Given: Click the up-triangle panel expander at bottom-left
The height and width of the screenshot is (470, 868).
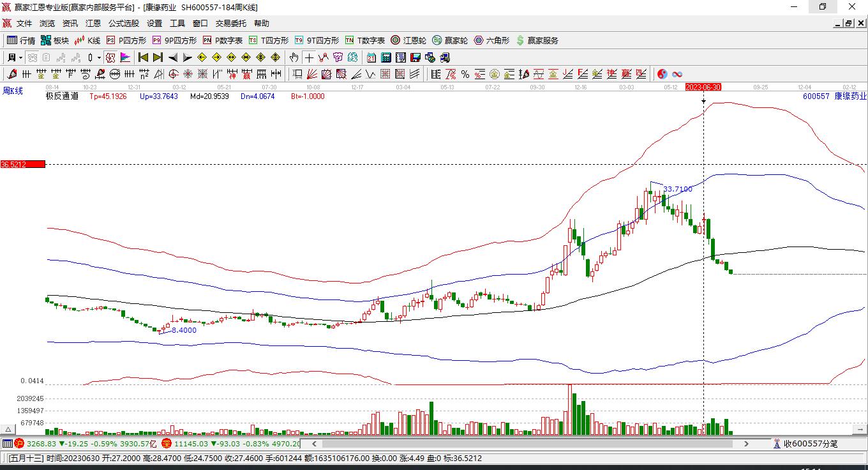Looking at the screenshot, I should pyautogui.click(x=8, y=430).
